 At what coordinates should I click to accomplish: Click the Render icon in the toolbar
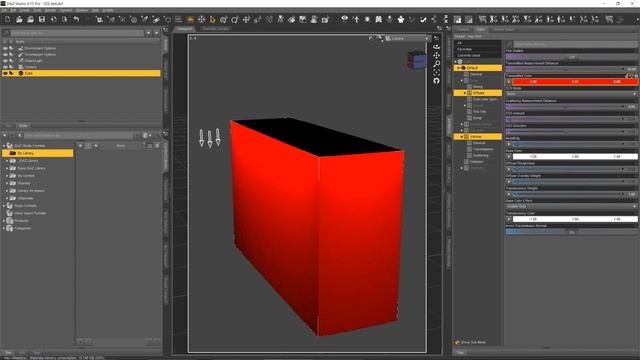[x=325, y=19]
